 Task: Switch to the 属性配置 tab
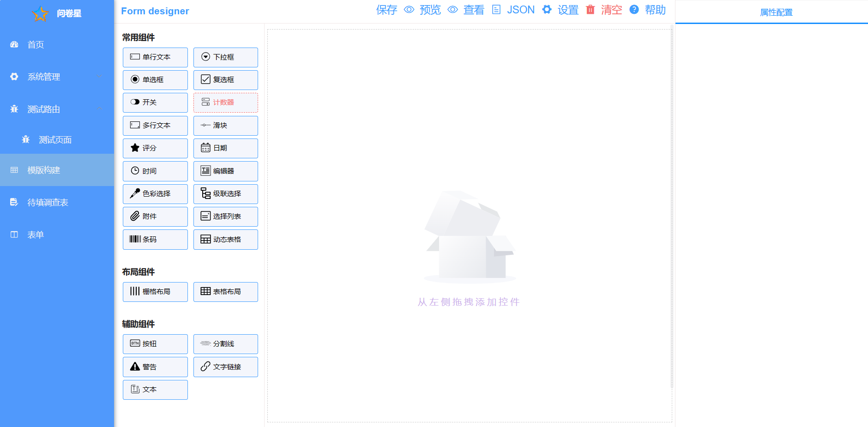[x=776, y=12]
